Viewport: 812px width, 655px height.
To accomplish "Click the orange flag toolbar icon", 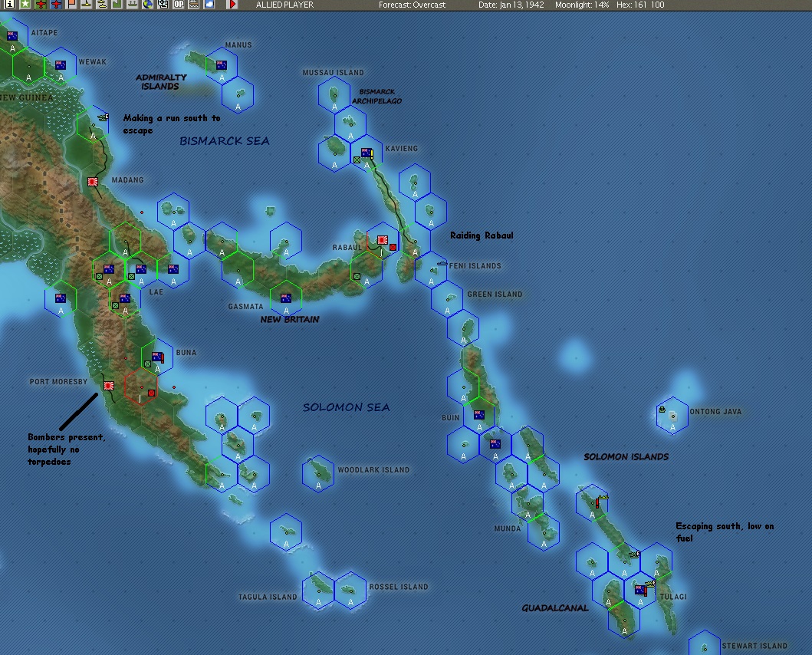I will [71, 4].
